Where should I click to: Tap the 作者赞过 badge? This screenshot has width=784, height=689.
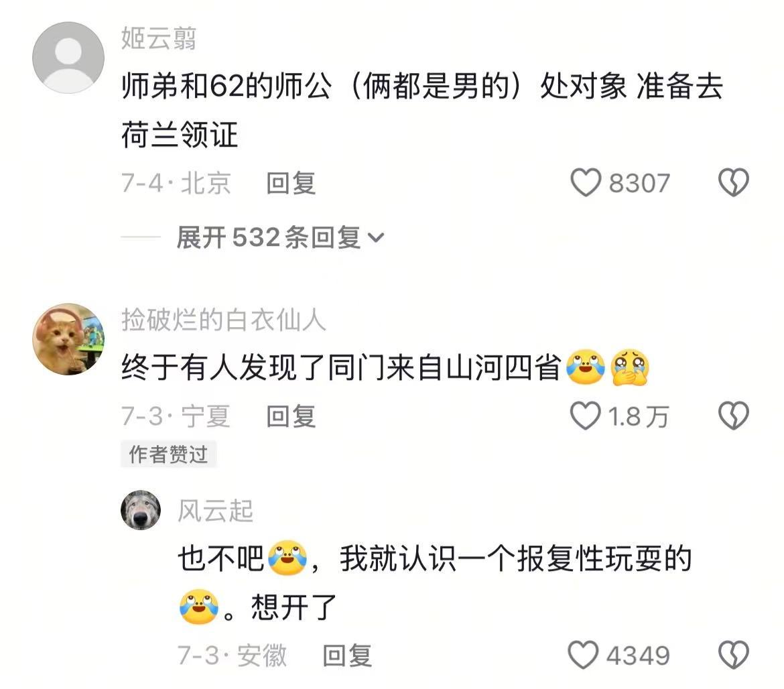click(168, 454)
